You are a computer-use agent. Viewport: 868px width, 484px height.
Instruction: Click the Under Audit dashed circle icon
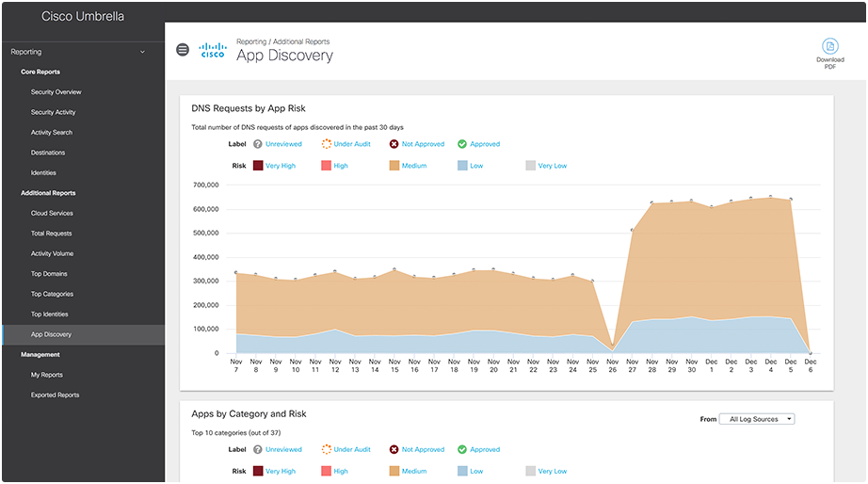tap(327, 144)
